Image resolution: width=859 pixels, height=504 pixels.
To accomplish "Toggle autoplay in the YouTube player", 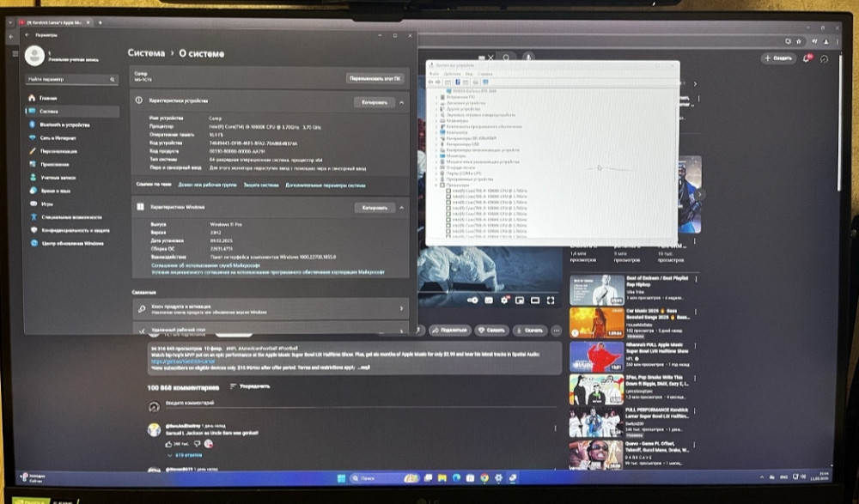I will pos(473,301).
